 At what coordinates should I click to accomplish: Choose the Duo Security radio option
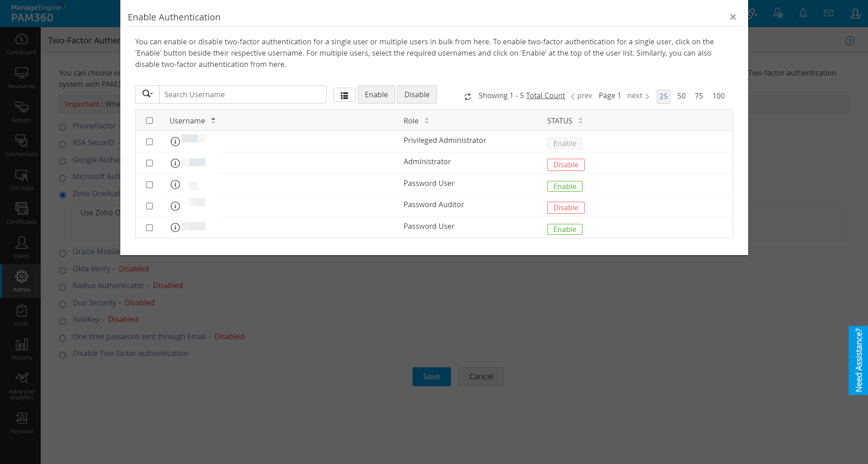pyautogui.click(x=63, y=304)
